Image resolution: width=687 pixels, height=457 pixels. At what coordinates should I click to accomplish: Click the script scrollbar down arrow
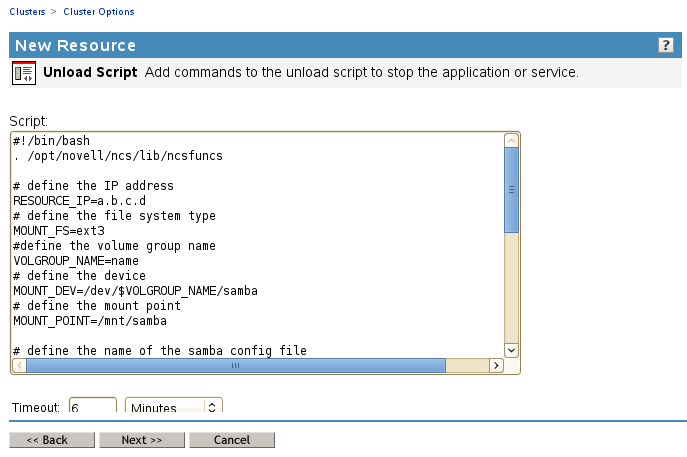(x=511, y=349)
